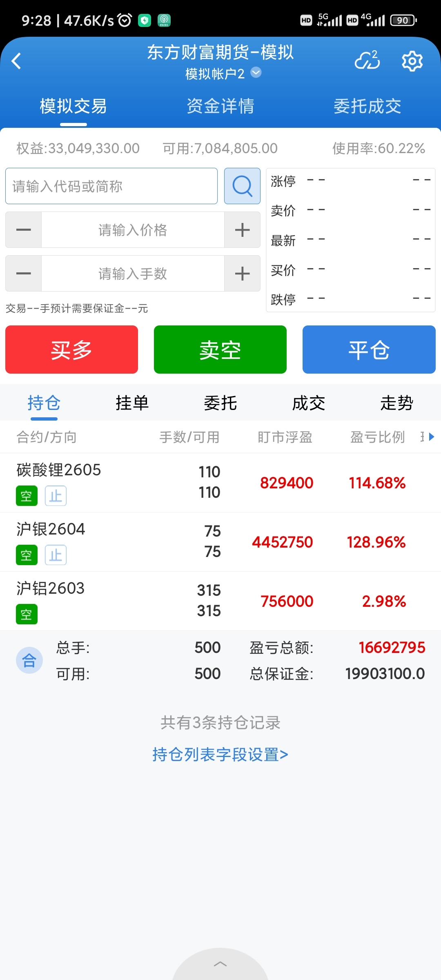Open 持仓列表字段设置 link
Image resolution: width=441 pixels, height=980 pixels.
220,755
